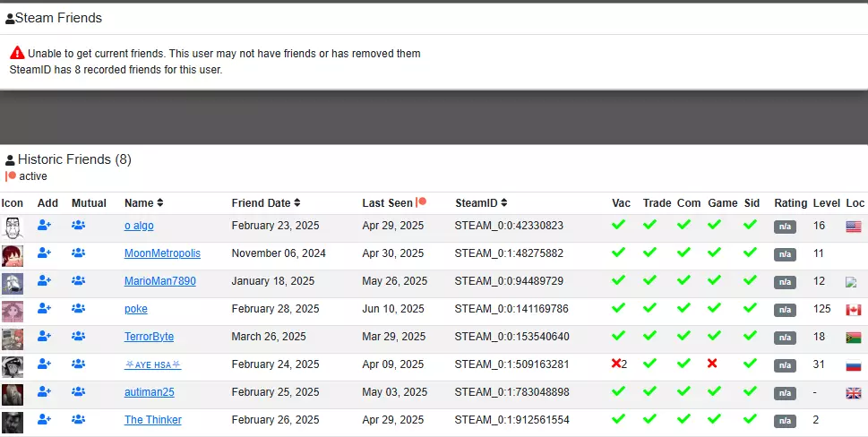Open mutual friends icon in STEAM_0:1:509163281 row
The height and width of the screenshot is (437, 868).
click(78, 364)
